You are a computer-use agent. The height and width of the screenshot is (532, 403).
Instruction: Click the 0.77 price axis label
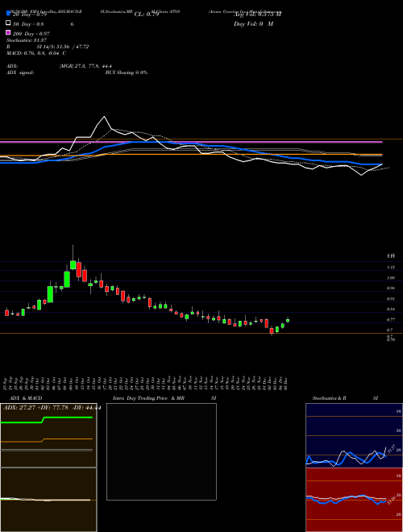(390, 320)
